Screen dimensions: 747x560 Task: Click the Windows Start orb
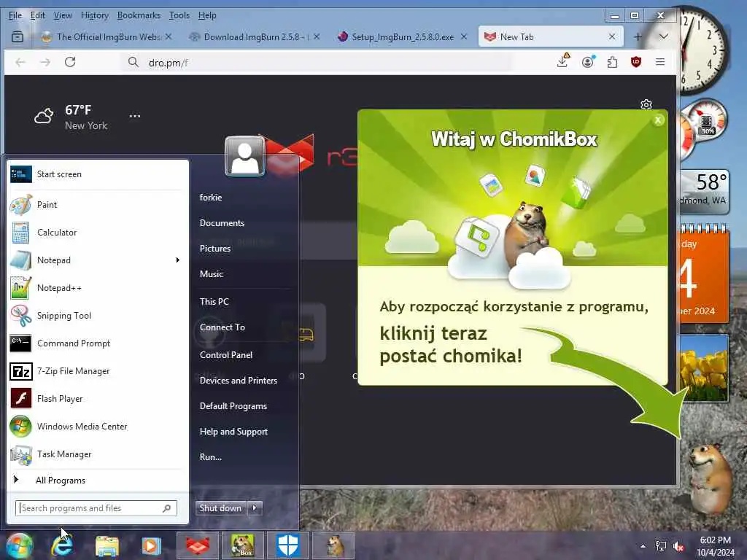pos(20,545)
